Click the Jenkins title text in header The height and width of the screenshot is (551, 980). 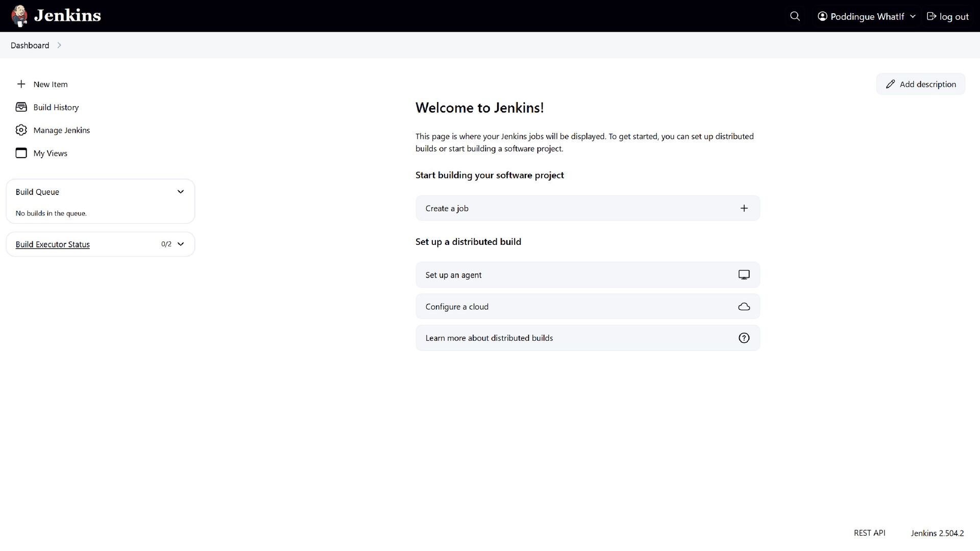(x=67, y=16)
